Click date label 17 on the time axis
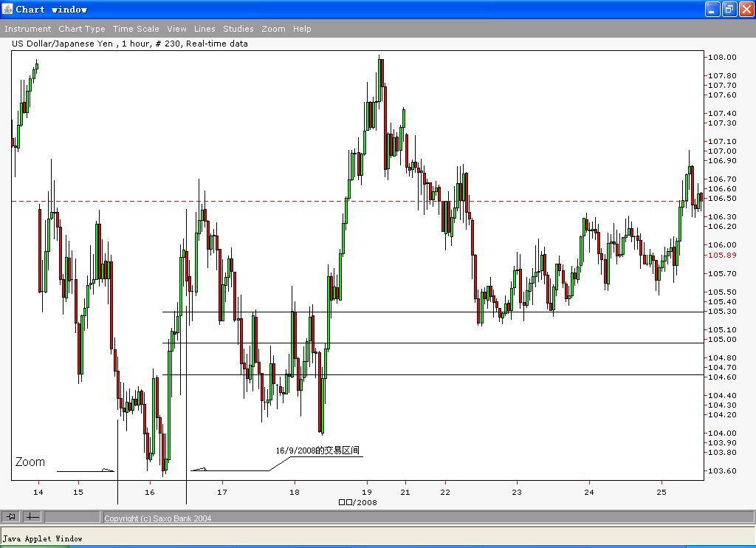This screenshot has width=756, height=548. pos(221,492)
